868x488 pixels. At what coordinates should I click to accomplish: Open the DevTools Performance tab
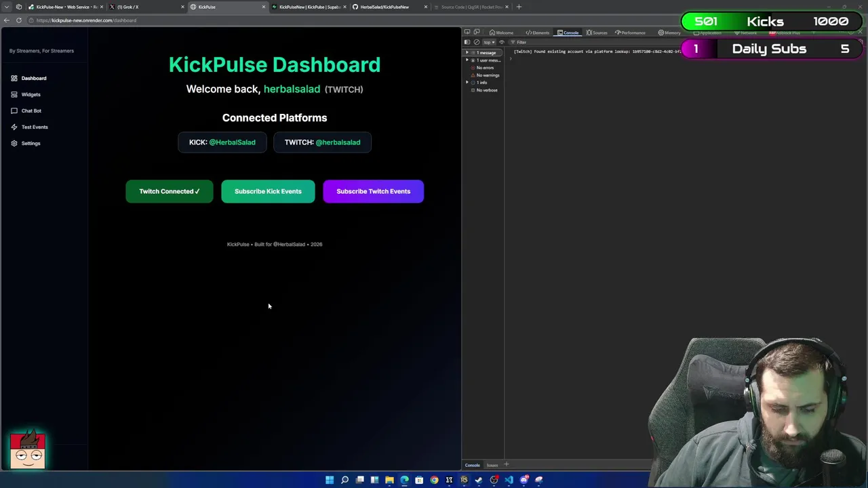click(631, 33)
